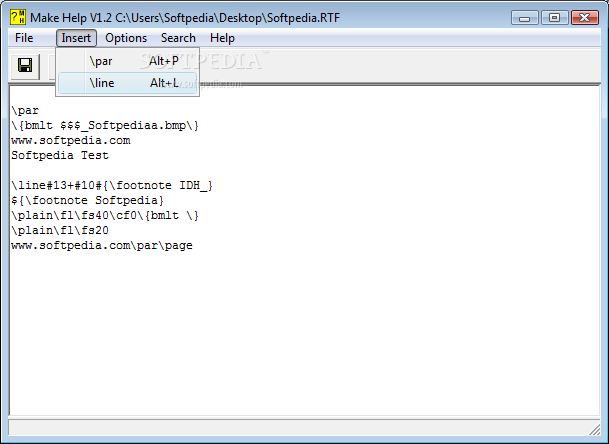Image resolution: width=609 pixels, height=444 pixels.
Task: Click the www.softpedia.com\par\page line
Action: point(102,246)
